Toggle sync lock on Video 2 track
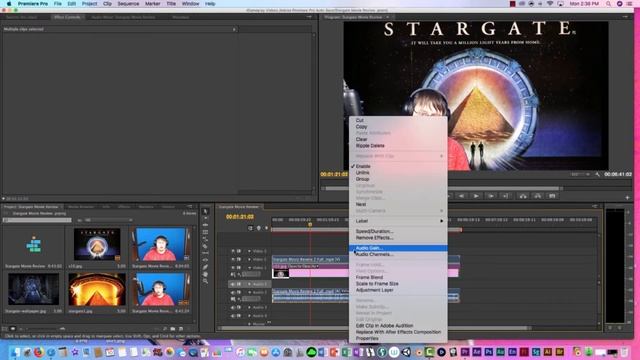Image resolution: width=640 pixels, height=360 pixels. click(x=239, y=259)
